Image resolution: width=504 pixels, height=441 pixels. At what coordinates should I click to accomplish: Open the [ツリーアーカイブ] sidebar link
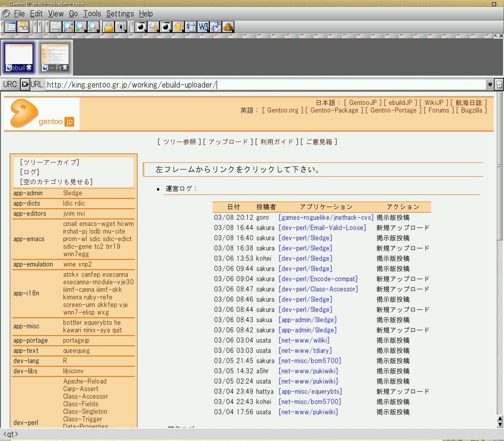pyautogui.click(x=49, y=162)
